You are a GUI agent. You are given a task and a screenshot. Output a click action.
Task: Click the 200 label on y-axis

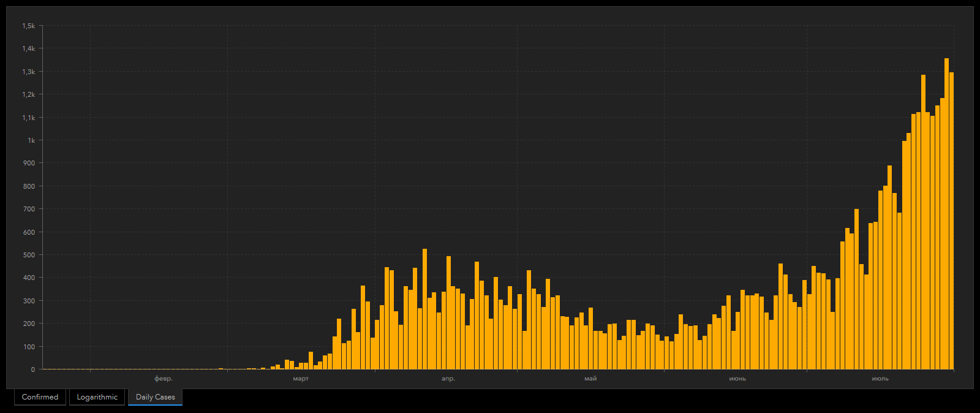29,324
